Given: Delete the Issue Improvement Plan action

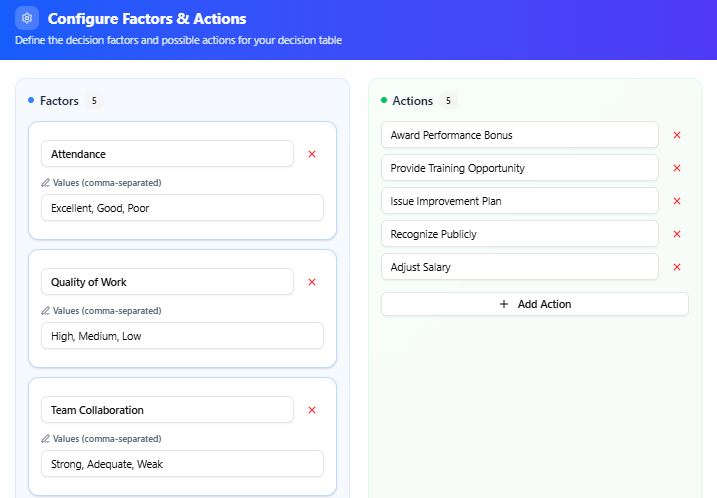Looking at the screenshot, I should [677, 201].
